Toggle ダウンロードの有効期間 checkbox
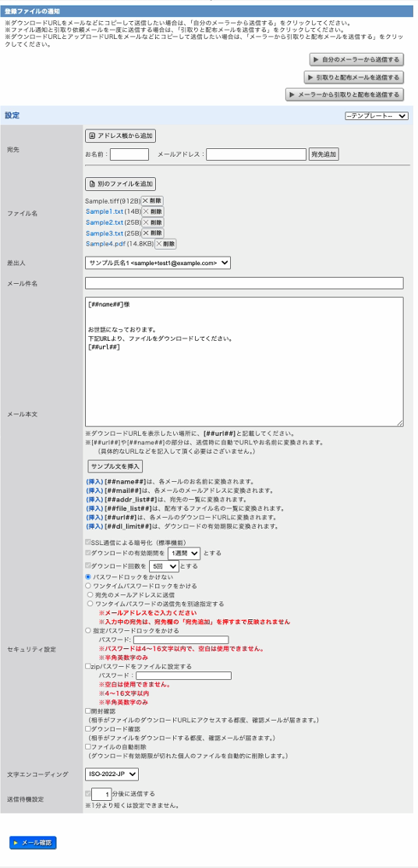The height and width of the screenshot is (868, 418). pyautogui.click(x=88, y=552)
